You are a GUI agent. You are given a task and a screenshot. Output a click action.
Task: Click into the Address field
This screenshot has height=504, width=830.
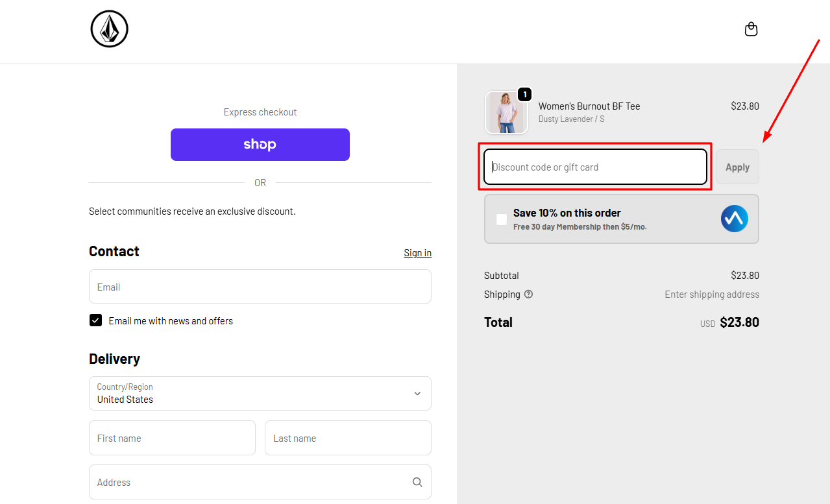260,482
